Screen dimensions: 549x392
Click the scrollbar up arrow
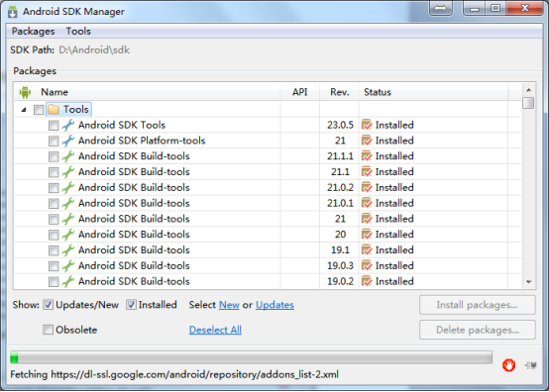click(528, 90)
